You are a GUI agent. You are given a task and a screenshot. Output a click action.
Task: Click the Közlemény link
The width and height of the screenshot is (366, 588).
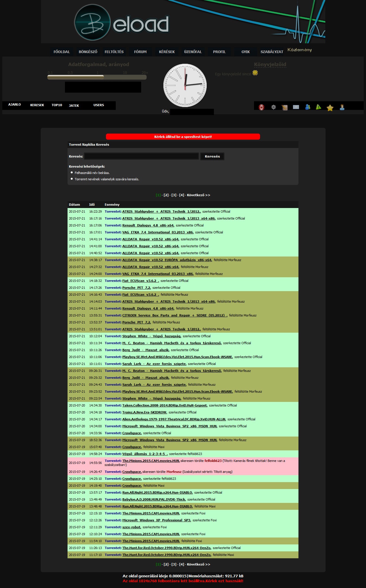click(x=300, y=50)
